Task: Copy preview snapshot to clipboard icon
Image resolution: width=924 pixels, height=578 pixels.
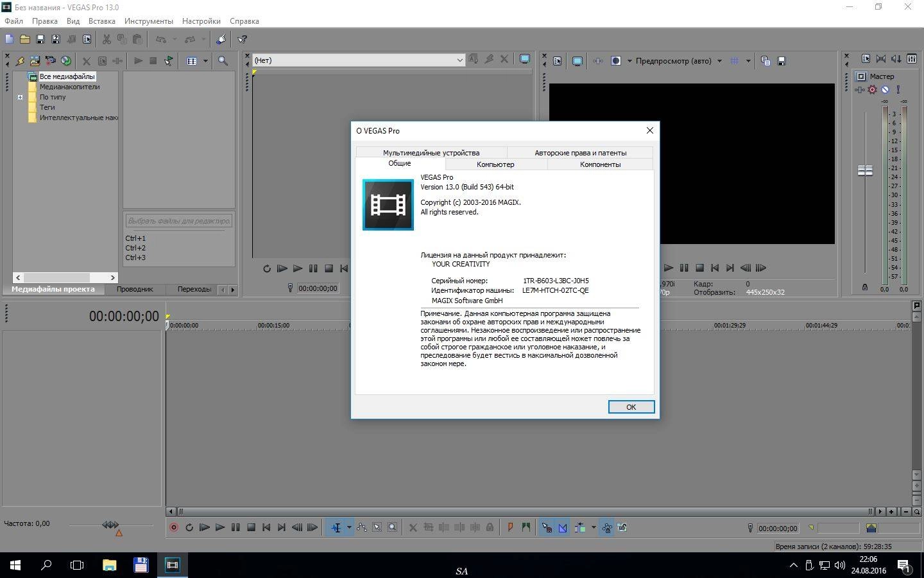Action: coord(766,61)
